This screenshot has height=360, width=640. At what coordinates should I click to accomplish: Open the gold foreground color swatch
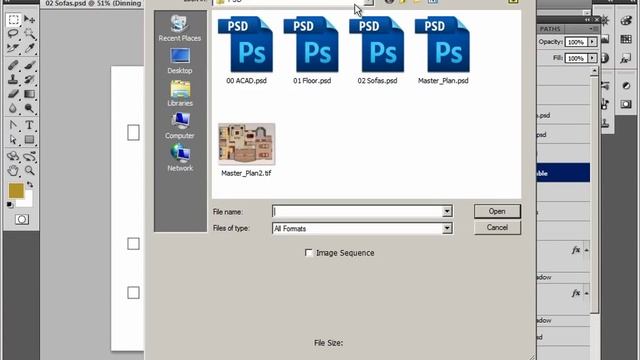pos(15,190)
